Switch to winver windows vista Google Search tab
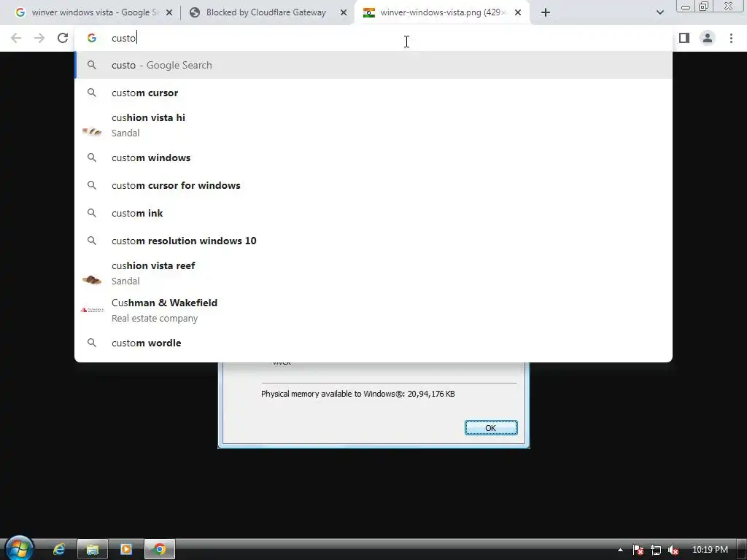Image resolution: width=747 pixels, height=560 pixels. pos(94,12)
